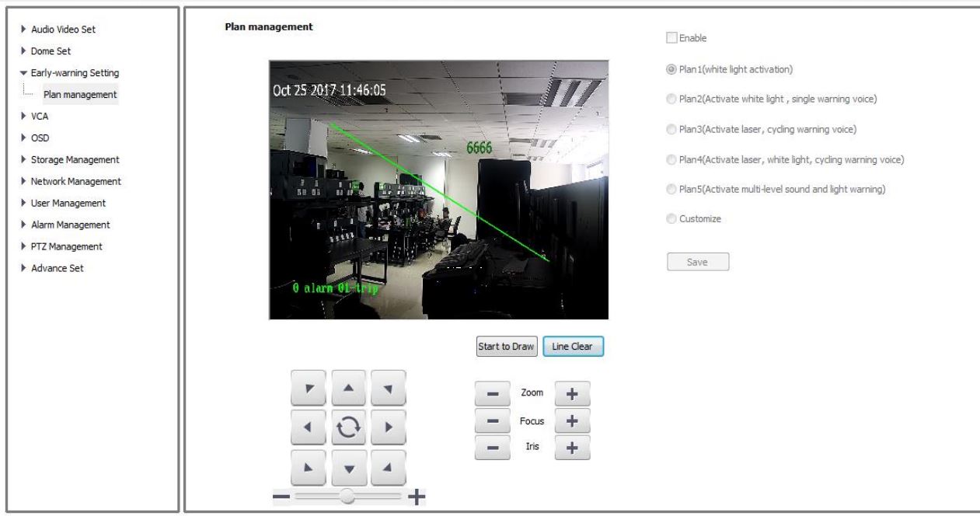Viewport: 980px width, 516px height.
Task: Open the iris with the Iris plus button
Action: point(573,448)
